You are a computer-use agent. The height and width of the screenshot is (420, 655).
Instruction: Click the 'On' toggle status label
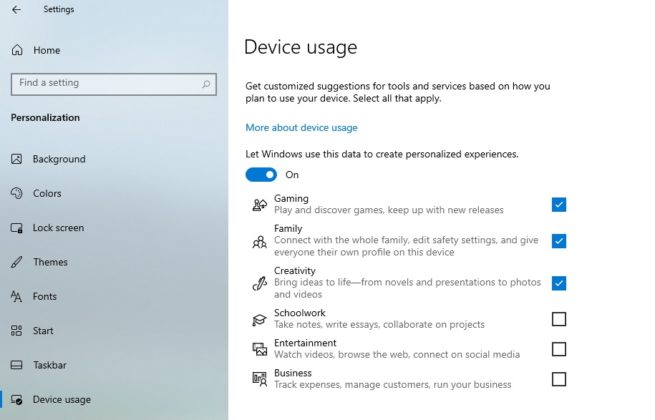[x=292, y=175]
